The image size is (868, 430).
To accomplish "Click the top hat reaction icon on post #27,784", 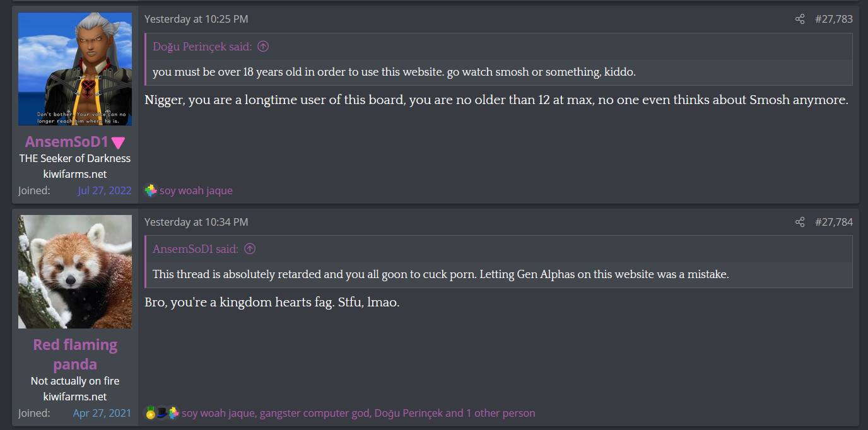I will pos(161,413).
